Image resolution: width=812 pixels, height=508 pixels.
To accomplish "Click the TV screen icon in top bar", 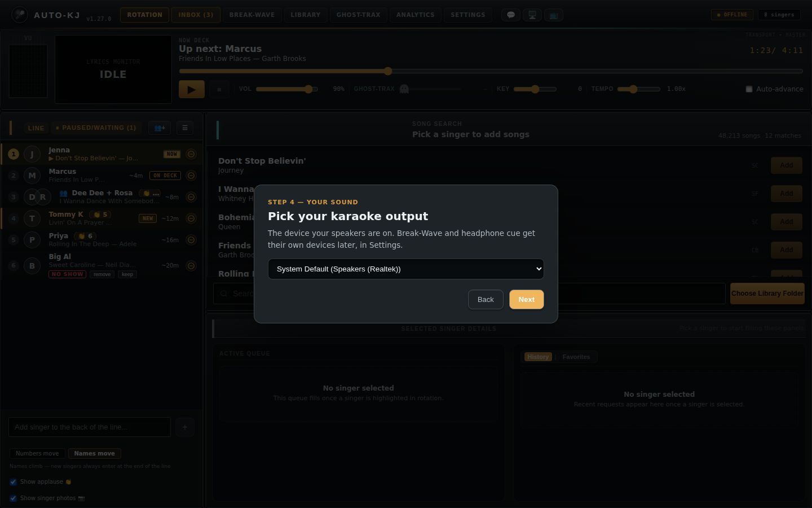I will [x=554, y=15].
